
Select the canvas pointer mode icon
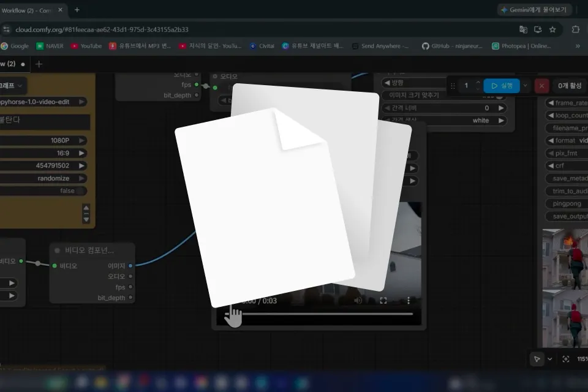tap(537, 359)
